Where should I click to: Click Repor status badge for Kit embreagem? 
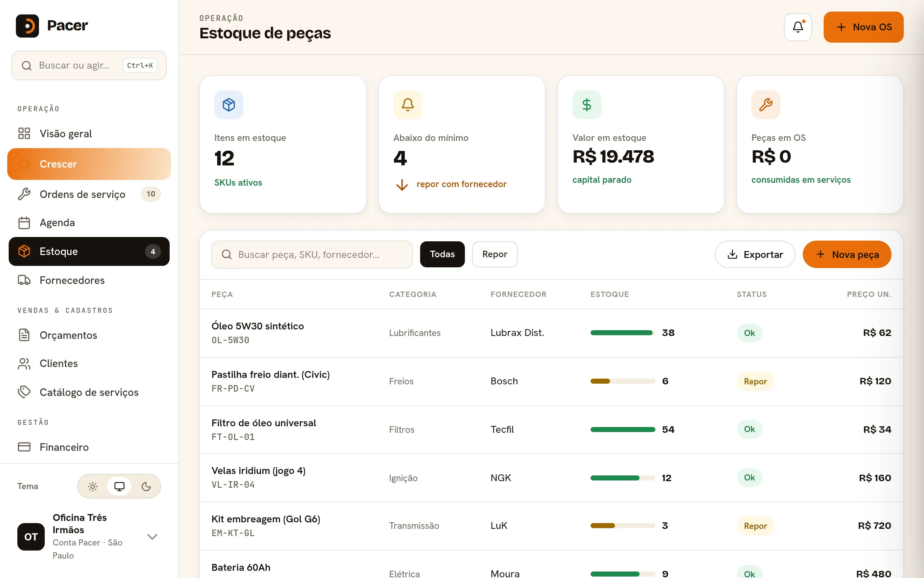pyautogui.click(x=755, y=526)
